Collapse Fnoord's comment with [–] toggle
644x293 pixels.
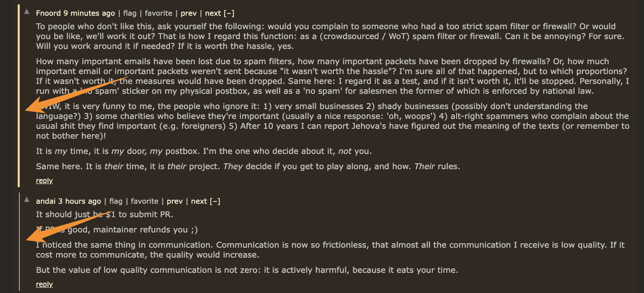[x=229, y=13]
